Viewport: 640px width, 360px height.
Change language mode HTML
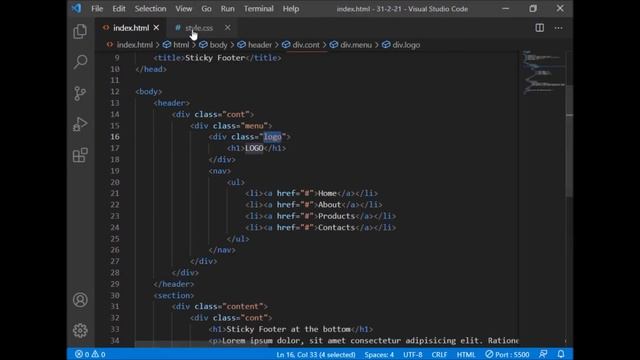466,354
